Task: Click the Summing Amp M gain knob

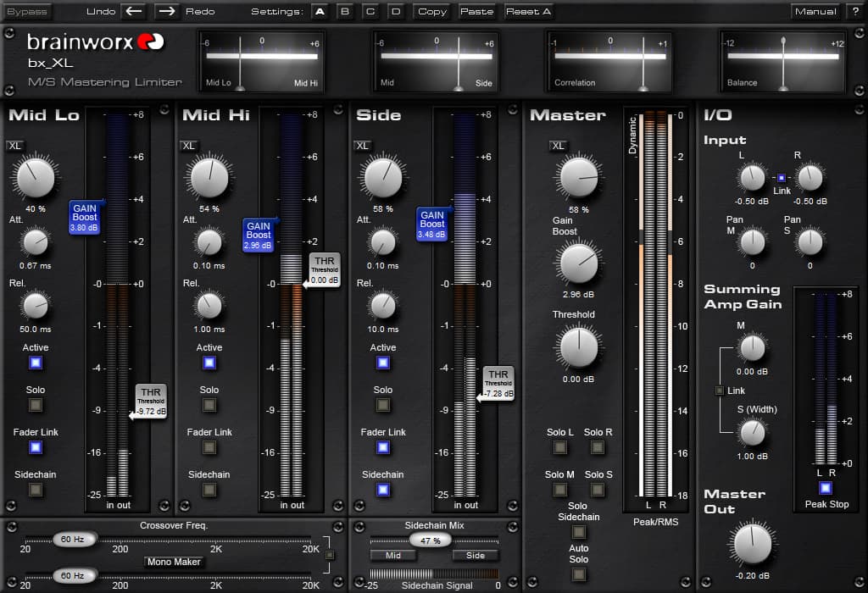Action: 753,348
